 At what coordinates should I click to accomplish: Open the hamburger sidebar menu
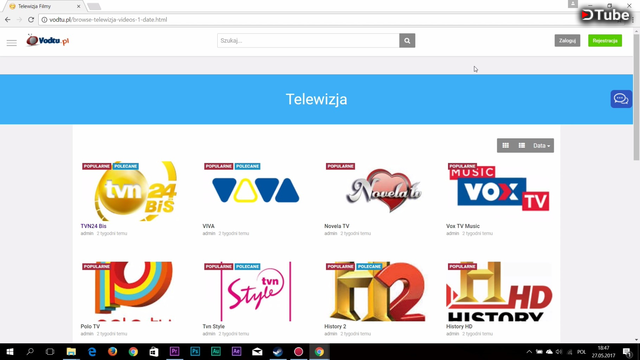coord(11,42)
